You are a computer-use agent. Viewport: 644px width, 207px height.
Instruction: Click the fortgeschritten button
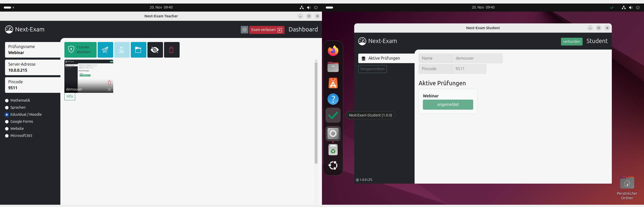coord(372,69)
